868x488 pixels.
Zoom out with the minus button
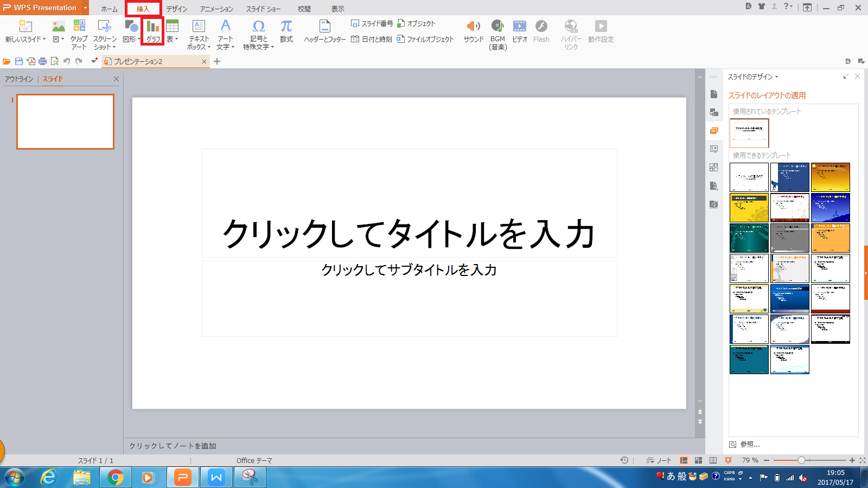(x=767, y=460)
